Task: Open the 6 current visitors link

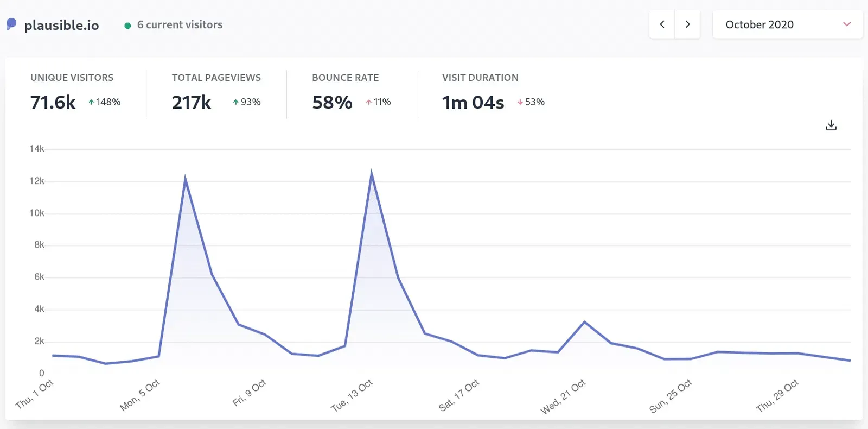Action: coord(180,25)
